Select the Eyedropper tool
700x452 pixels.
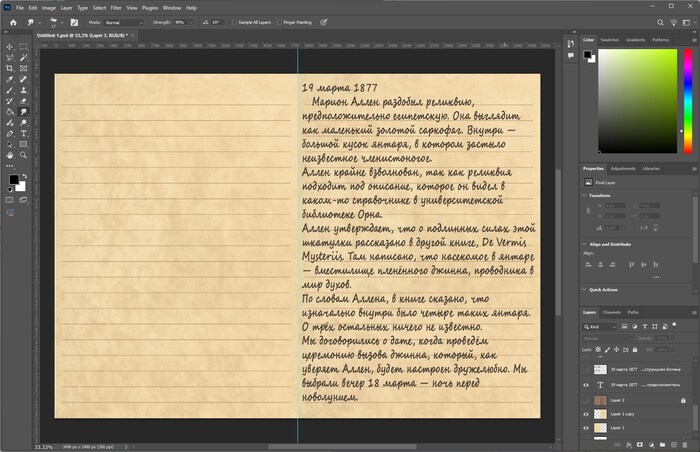click(9, 79)
